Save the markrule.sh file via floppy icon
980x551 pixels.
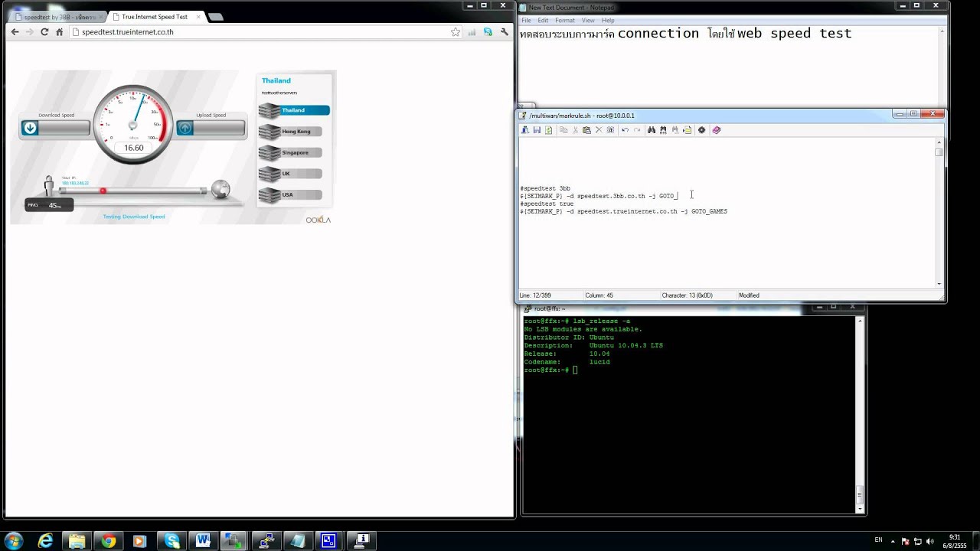[537, 130]
